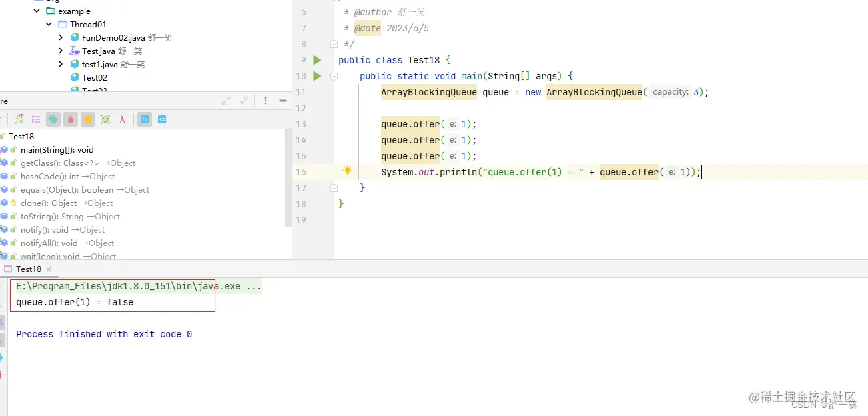
Task: Click fold marker at line 8 comment end
Action: click(334, 44)
